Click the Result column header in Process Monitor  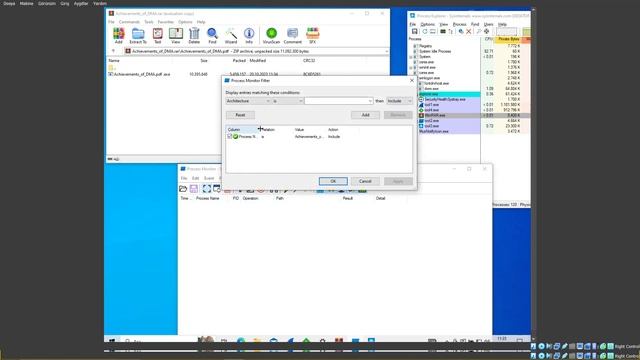click(x=348, y=198)
